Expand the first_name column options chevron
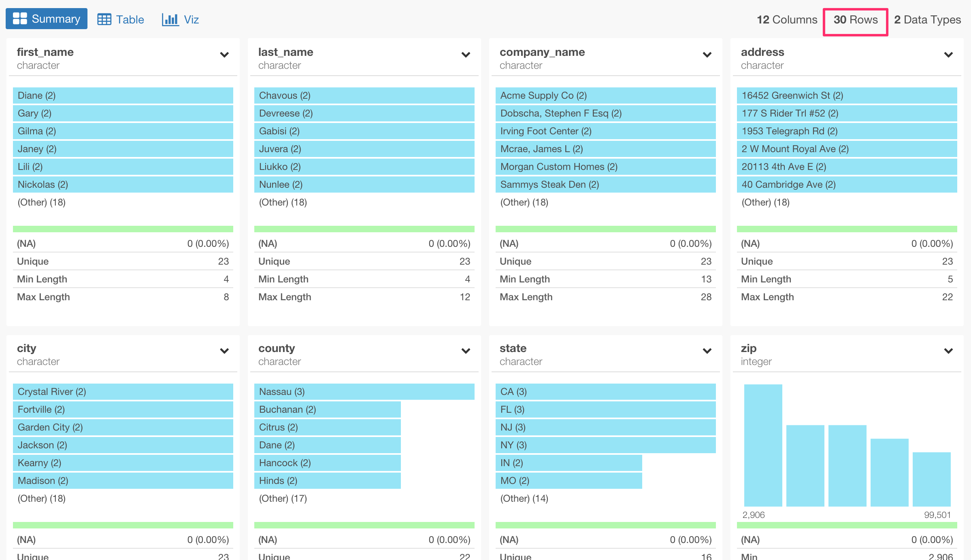This screenshot has height=560, width=971. (x=224, y=55)
